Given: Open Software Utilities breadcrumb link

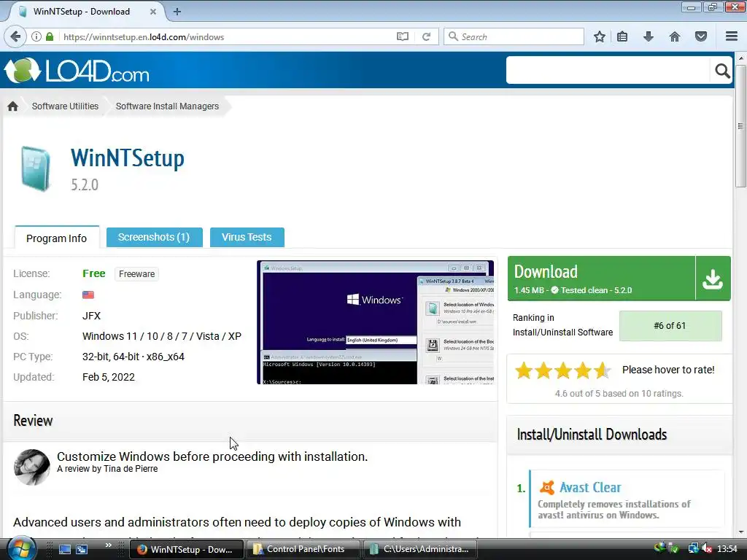Looking at the screenshot, I should coord(65,106).
